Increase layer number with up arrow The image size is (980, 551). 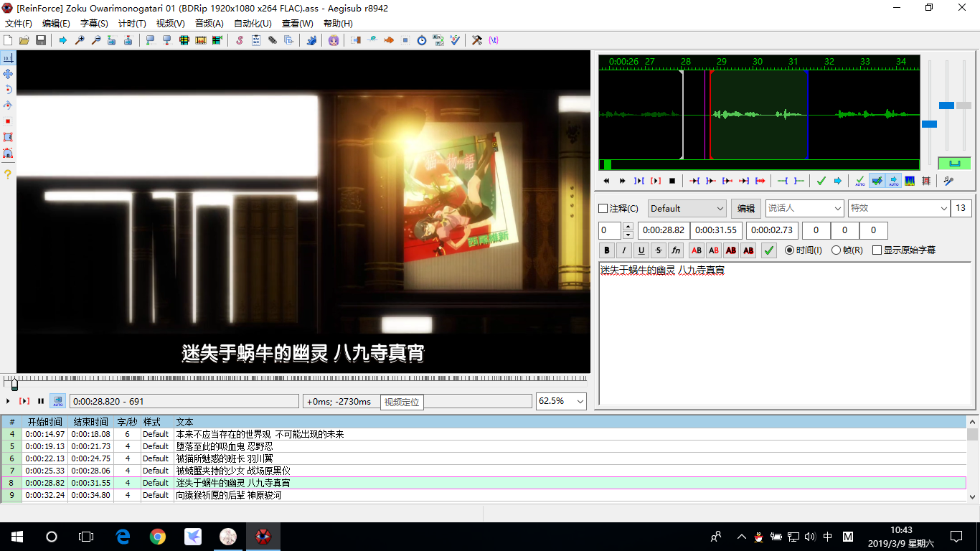628,227
